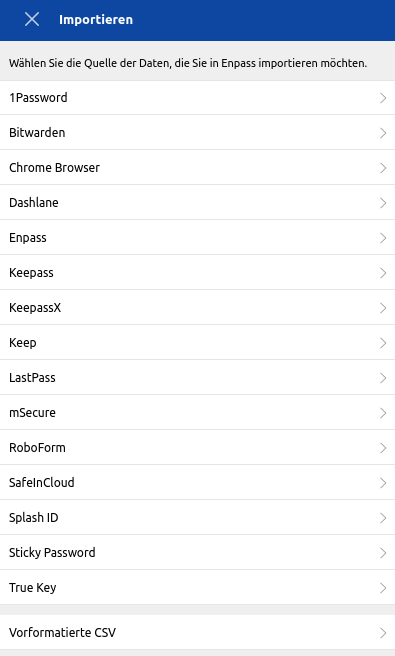
Task: Click the chevron icon beside 1Password
Action: point(383,98)
